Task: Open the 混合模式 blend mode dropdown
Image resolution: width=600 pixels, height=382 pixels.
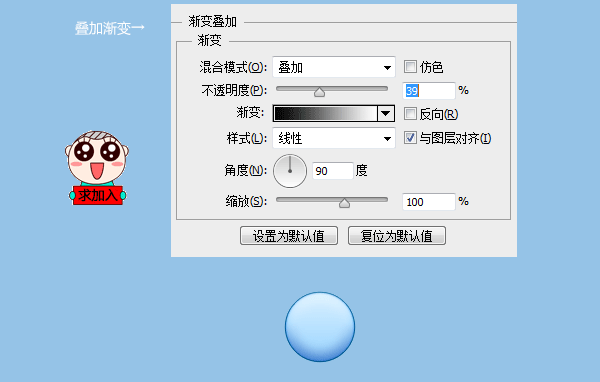Action: (334, 67)
